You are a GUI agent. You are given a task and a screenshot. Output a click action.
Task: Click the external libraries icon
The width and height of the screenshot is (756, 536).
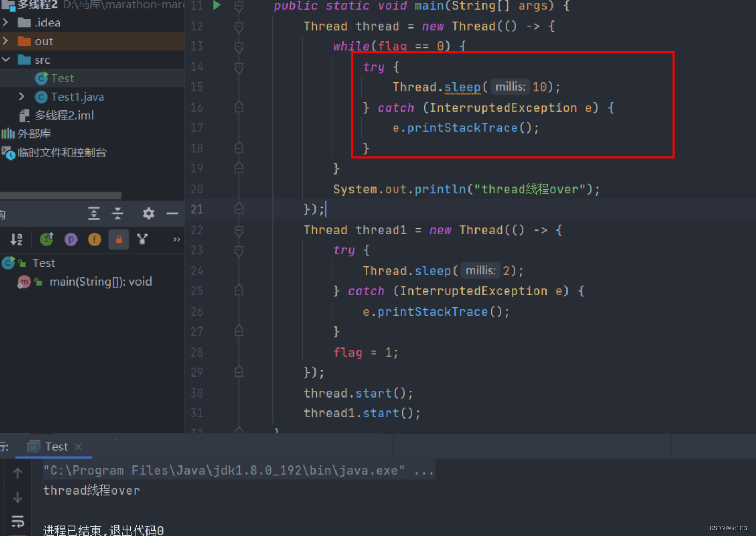[x=8, y=134]
